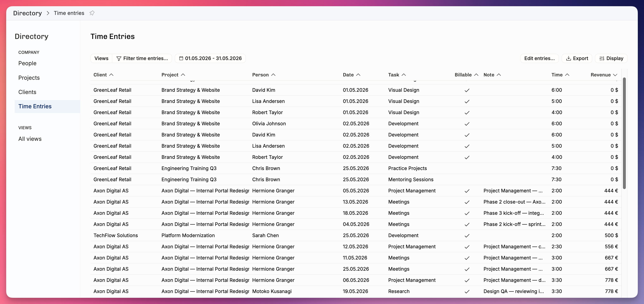Go to People in sidebar
Viewport: 644px width, 304px height.
(27, 63)
